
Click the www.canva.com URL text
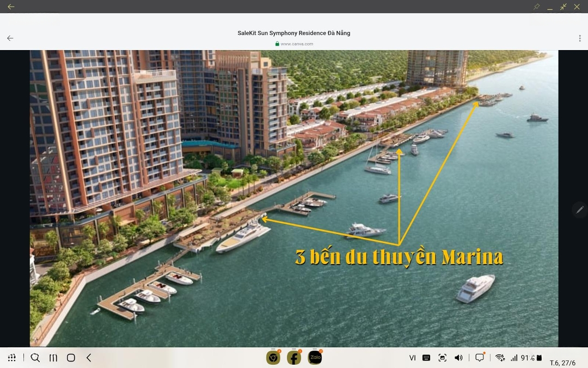(297, 44)
